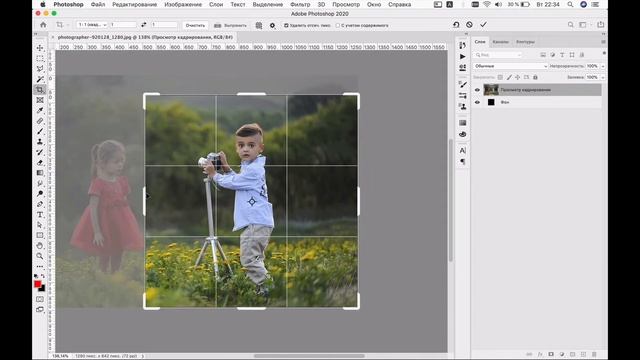
Task: Toggle lock position
Action: pos(518,77)
